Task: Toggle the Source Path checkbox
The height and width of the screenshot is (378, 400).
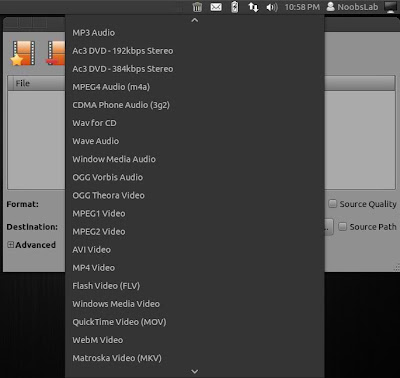Action: tap(343, 227)
